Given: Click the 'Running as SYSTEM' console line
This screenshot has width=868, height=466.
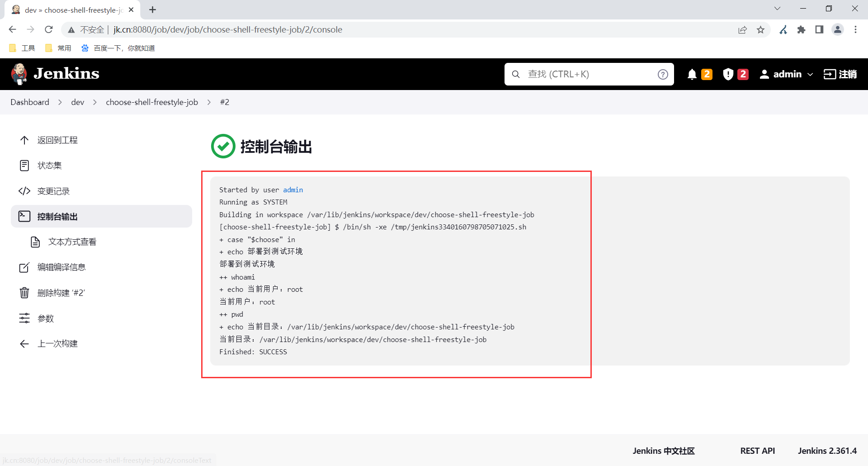Looking at the screenshot, I should (253, 202).
